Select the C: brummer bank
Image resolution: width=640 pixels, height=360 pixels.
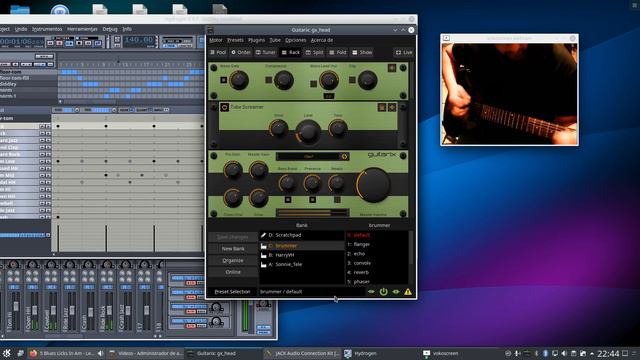[302, 246]
